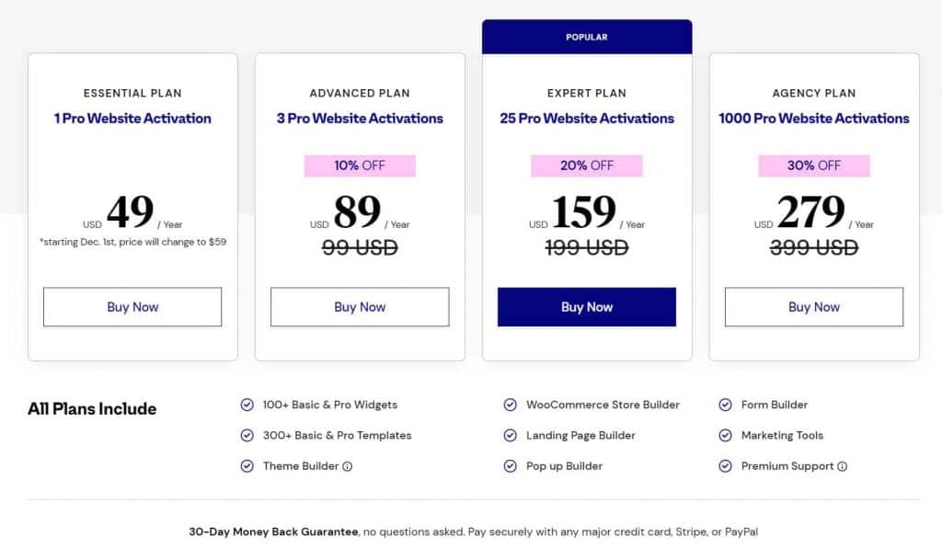
Task: Click the POPULAR banner tab
Action: (587, 37)
